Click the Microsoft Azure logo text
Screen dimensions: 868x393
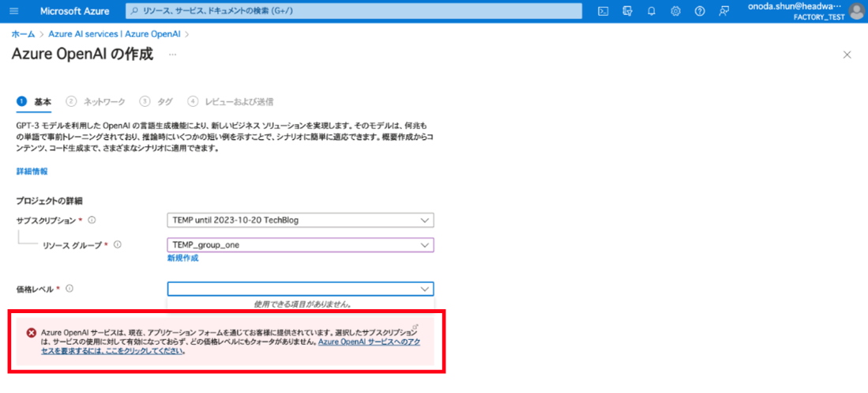pos(75,11)
